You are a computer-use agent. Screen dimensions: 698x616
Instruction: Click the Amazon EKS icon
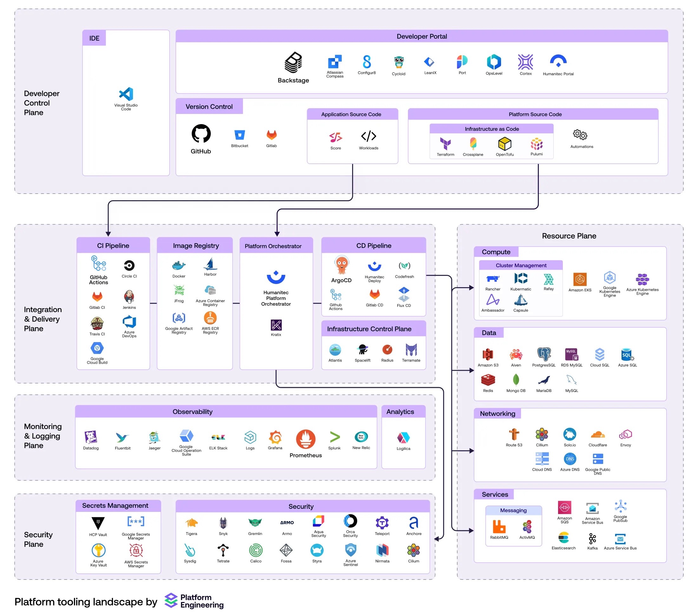pyautogui.click(x=580, y=280)
